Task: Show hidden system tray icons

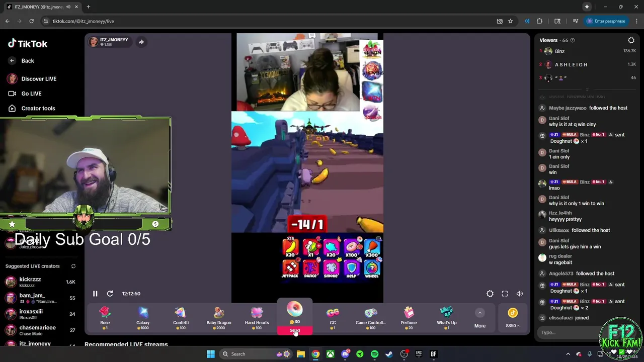Action: pyautogui.click(x=568, y=354)
